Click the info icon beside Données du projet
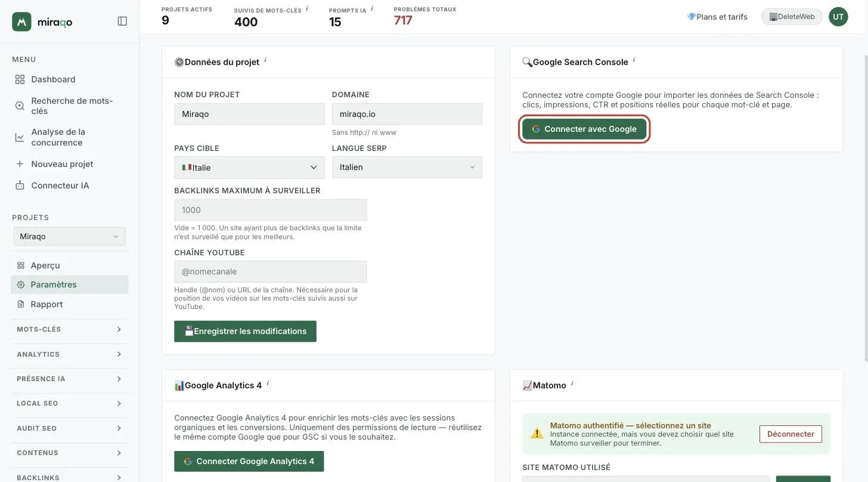This screenshot has height=482, width=868. (265, 60)
